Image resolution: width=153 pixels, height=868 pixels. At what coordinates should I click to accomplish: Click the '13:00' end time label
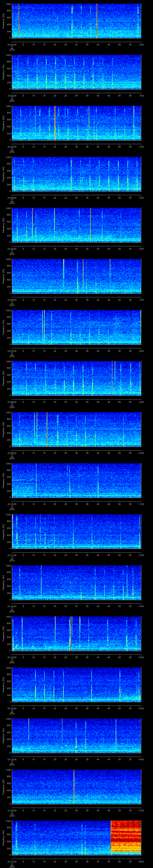(x=141, y=606)
